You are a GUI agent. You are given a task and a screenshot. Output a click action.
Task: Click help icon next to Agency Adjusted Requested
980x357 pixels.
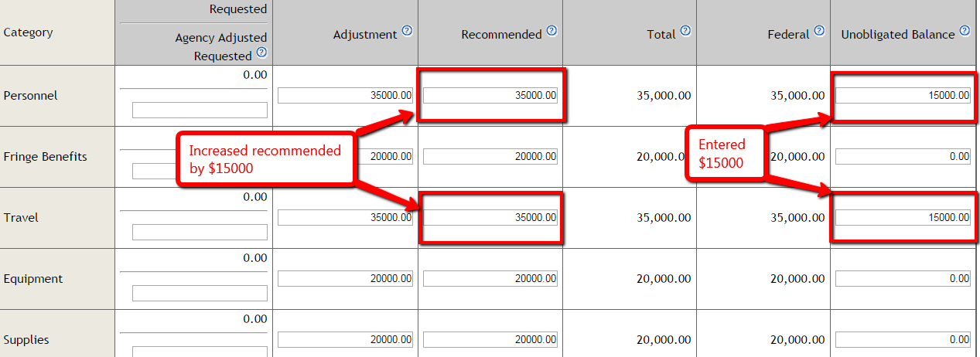tap(261, 53)
